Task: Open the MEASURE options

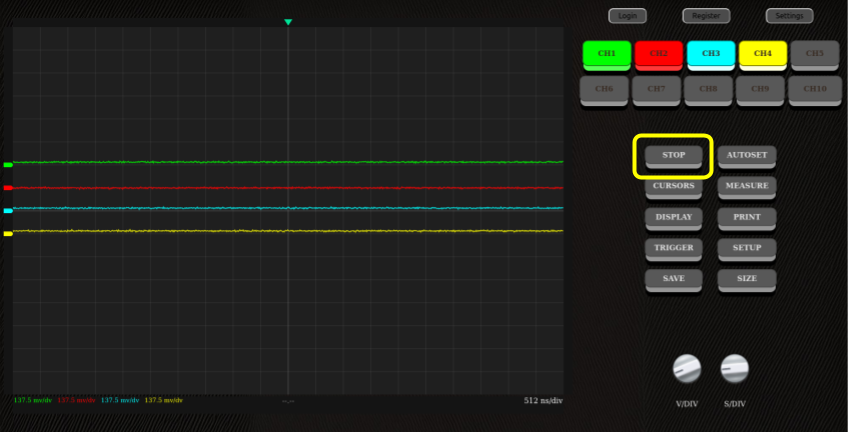Action: (747, 186)
